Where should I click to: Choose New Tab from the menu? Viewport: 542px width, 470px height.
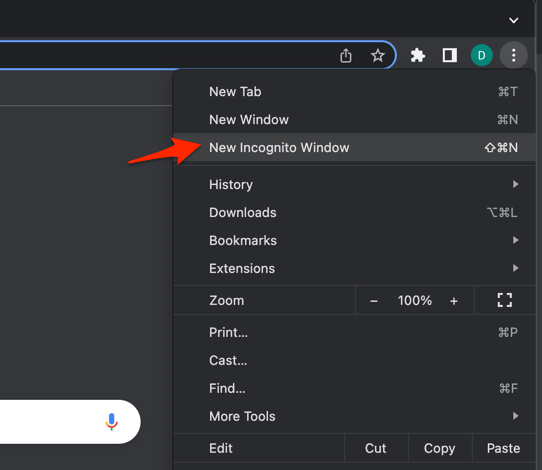click(354, 92)
